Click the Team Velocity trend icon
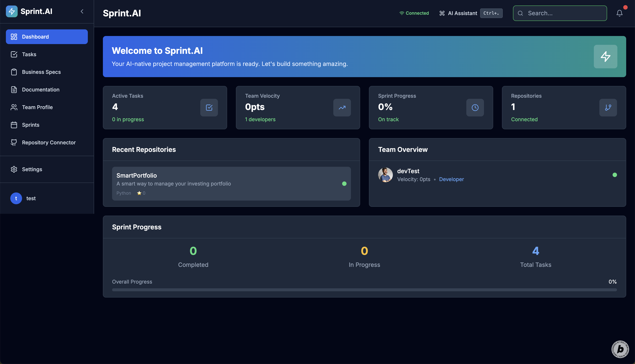Image resolution: width=635 pixels, height=364 pixels. click(x=342, y=107)
